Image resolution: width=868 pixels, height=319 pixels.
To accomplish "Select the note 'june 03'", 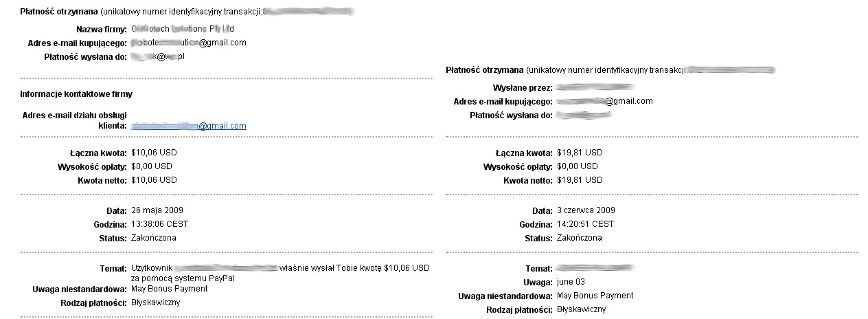I will (571, 282).
